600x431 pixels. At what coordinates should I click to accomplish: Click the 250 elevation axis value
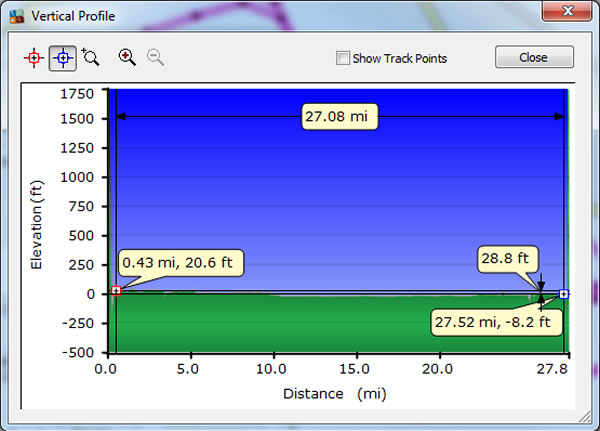click(x=81, y=265)
